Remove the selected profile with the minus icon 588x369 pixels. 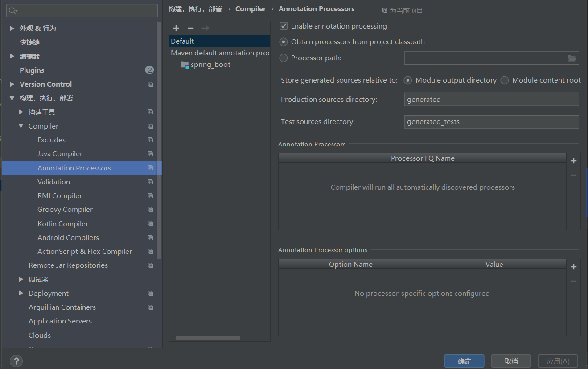pyautogui.click(x=191, y=28)
